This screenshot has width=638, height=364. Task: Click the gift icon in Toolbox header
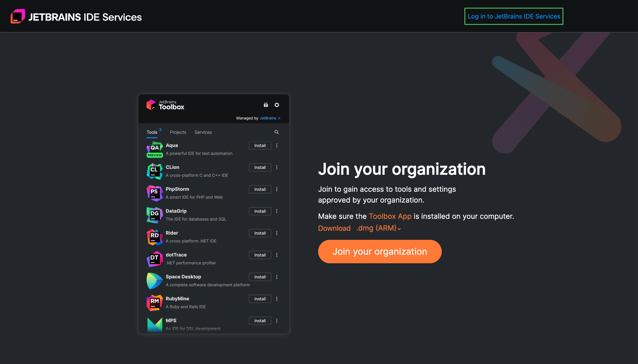pyautogui.click(x=266, y=105)
